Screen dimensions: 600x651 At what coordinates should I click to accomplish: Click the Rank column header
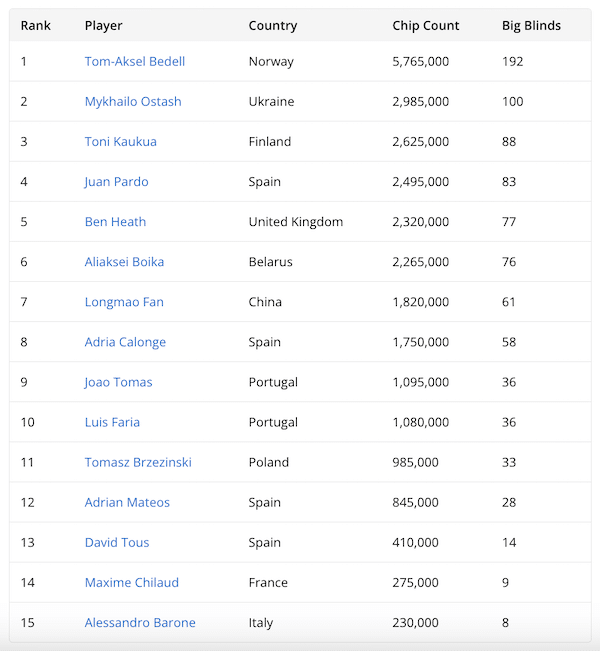(x=36, y=25)
